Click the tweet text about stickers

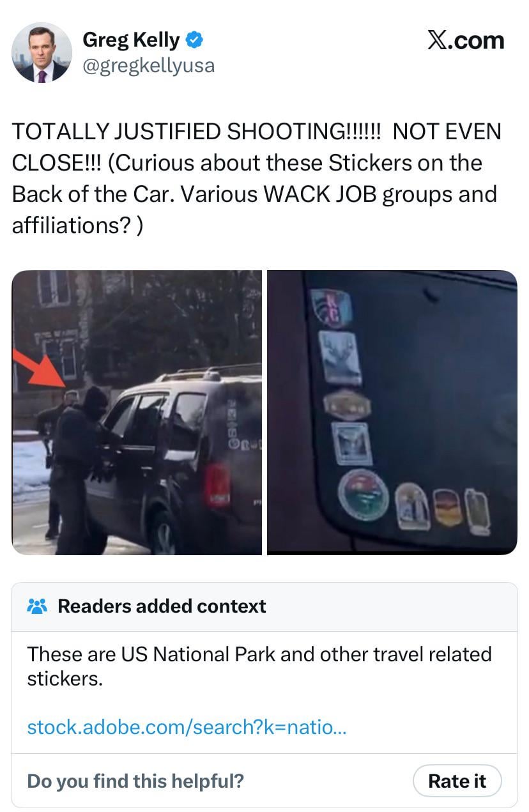(x=257, y=178)
